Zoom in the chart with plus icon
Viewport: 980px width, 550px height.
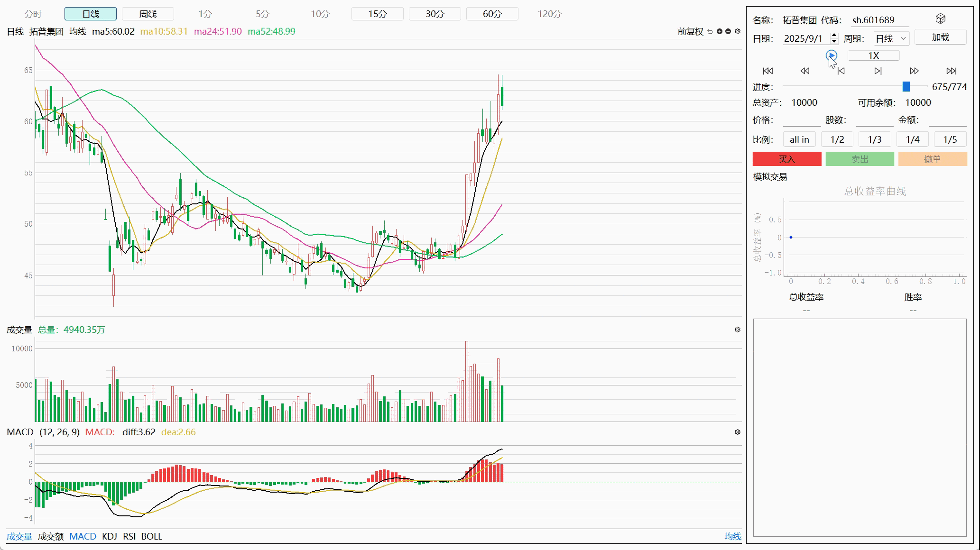pyautogui.click(x=720, y=31)
